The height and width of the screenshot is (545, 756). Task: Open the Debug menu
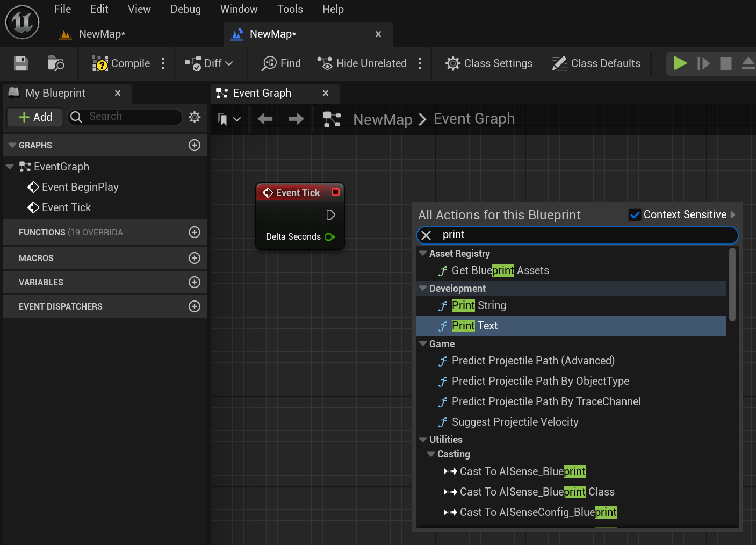[x=185, y=9]
